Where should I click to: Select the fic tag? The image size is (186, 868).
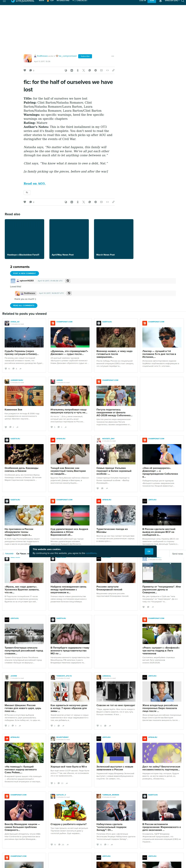[x=27, y=192]
